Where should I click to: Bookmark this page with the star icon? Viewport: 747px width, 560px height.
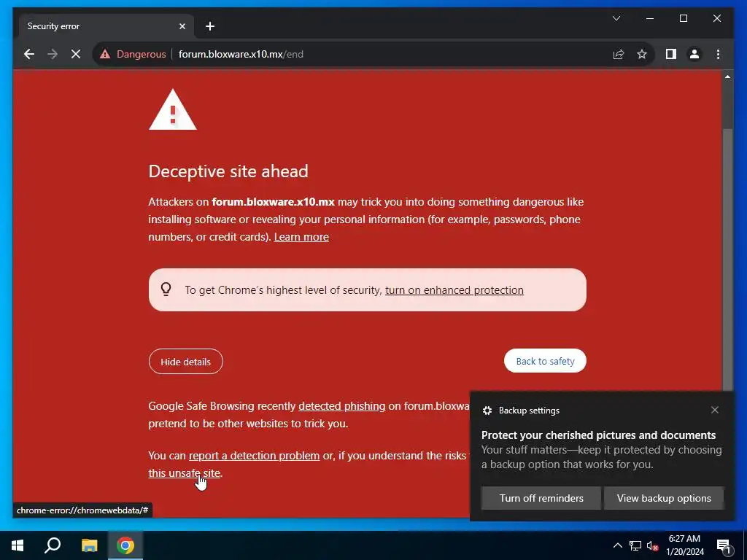(642, 54)
